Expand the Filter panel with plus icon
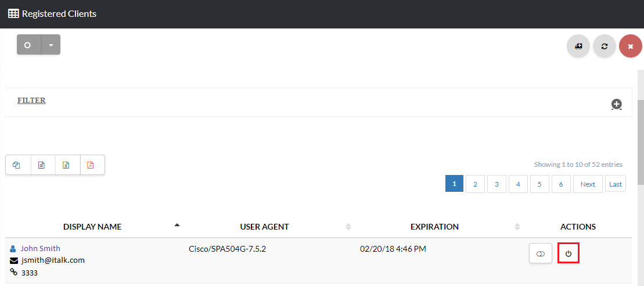The width and height of the screenshot is (644, 286). pos(616,104)
